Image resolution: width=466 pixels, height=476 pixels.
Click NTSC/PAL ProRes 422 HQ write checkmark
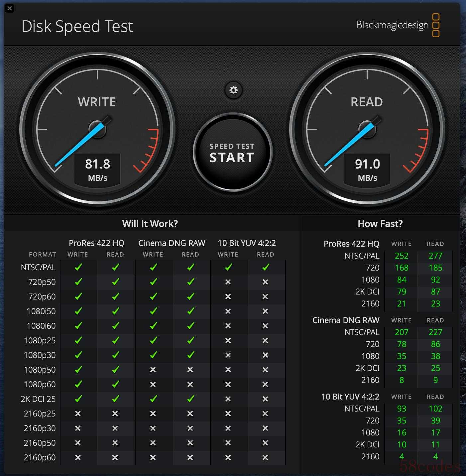click(78, 267)
